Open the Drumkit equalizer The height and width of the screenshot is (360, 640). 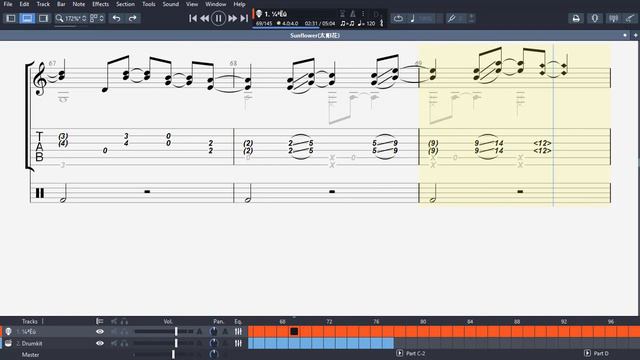point(238,343)
